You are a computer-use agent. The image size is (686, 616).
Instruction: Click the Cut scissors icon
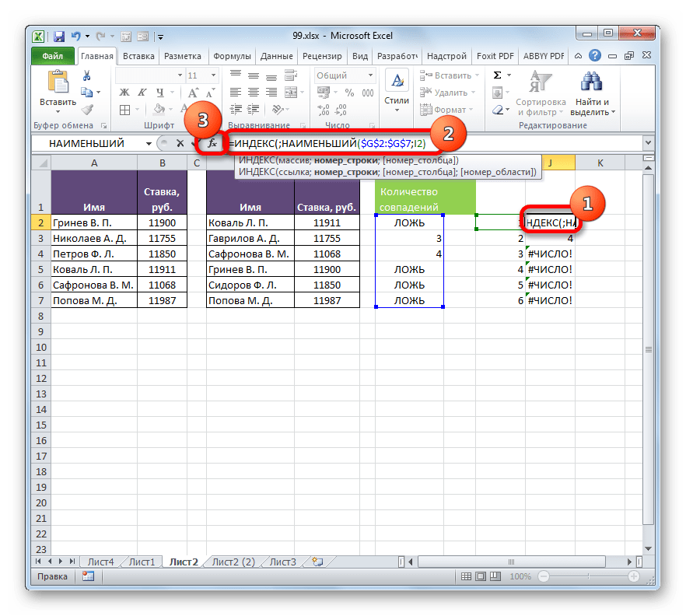[x=86, y=75]
